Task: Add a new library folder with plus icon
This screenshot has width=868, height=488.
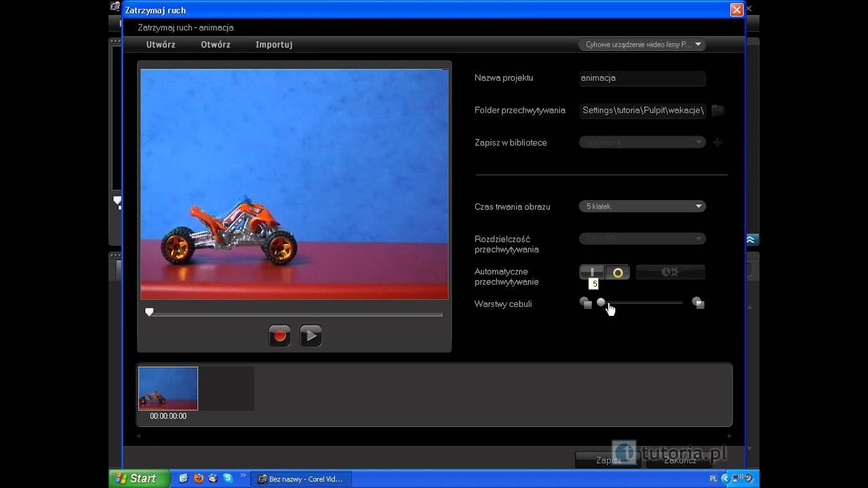Action: 717,142
